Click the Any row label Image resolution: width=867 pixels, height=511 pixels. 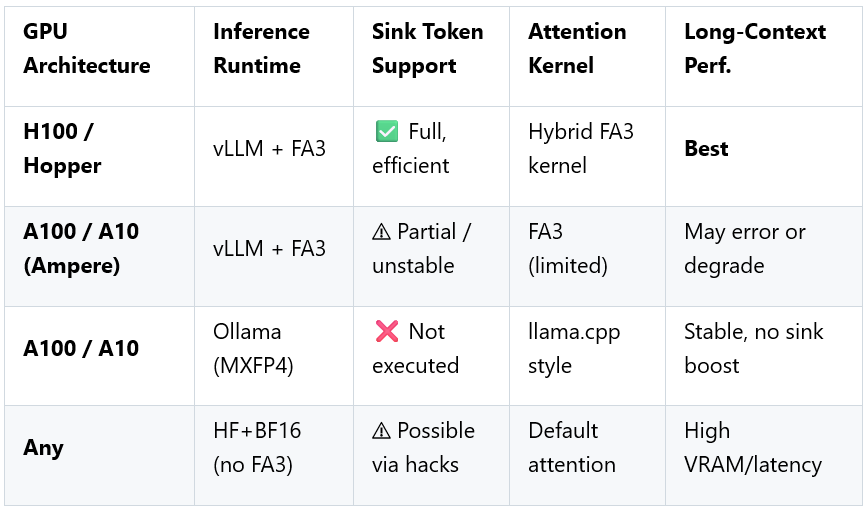(43, 447)
